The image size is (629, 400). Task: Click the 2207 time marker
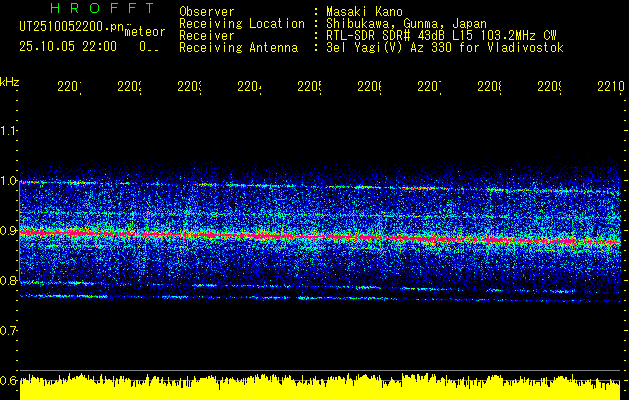click(429, 87)
